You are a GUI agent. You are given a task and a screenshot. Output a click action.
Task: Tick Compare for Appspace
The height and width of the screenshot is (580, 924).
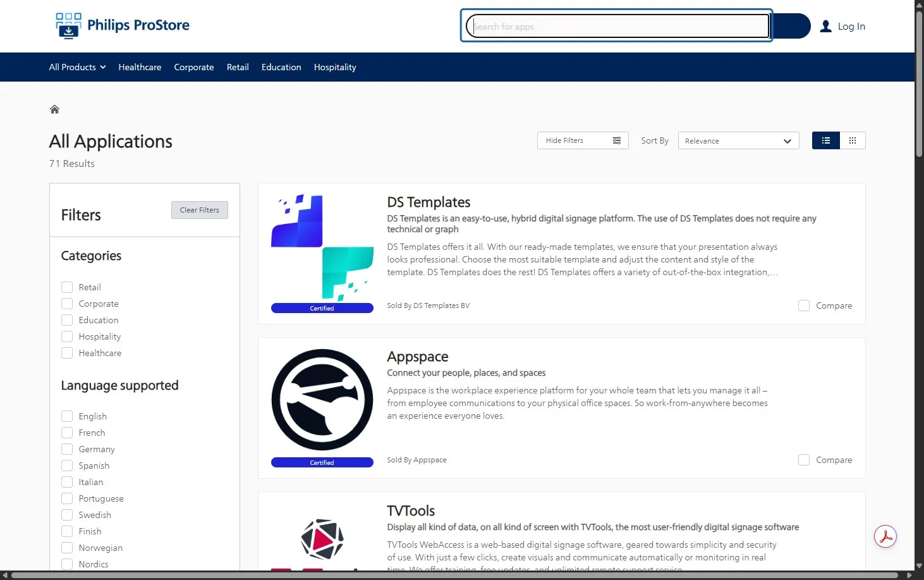(804, 460)
